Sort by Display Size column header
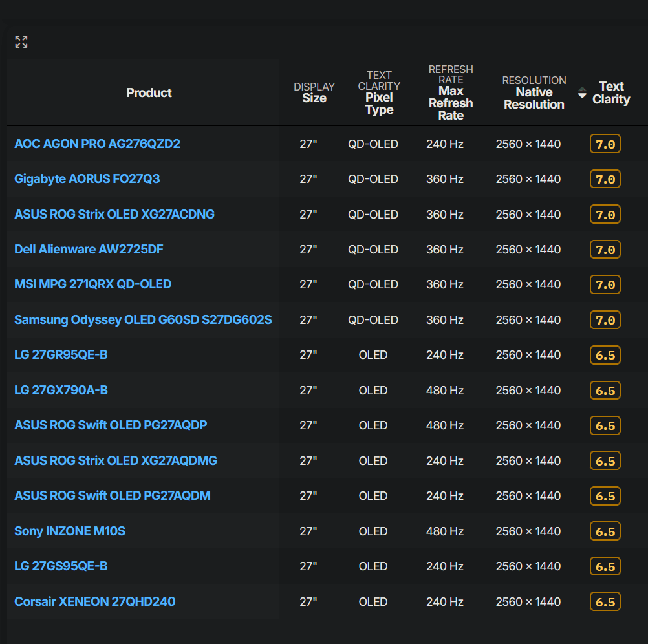The image size is (648, 644). click(314, 92)
